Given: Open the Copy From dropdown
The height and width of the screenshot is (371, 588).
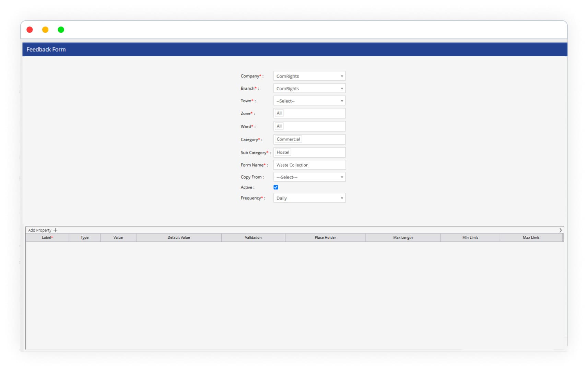Looking at the screenshot, I should 309,177.
